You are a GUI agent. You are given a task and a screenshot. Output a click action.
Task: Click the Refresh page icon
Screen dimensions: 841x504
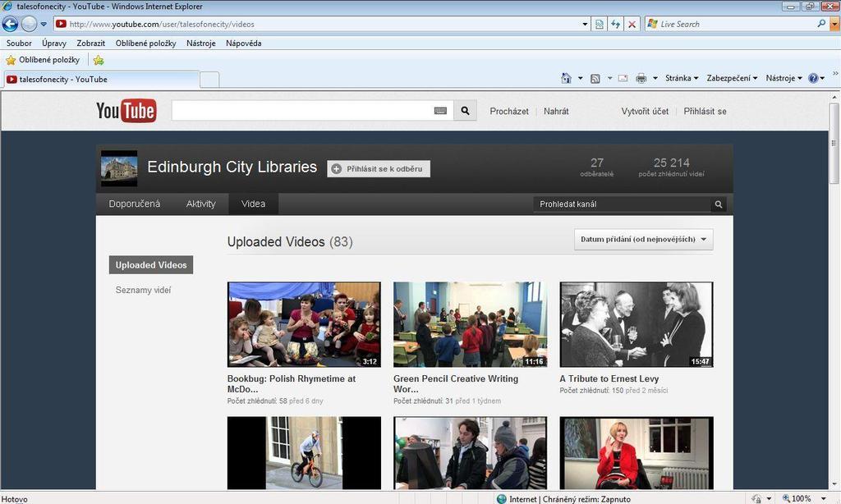(616, 24)
